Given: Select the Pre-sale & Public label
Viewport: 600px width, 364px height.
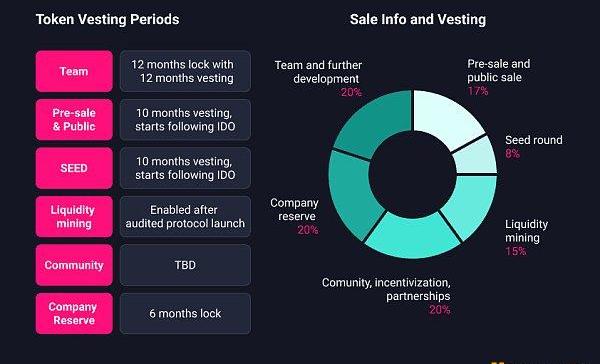Looking at the screenshot, I should point(74,120).
